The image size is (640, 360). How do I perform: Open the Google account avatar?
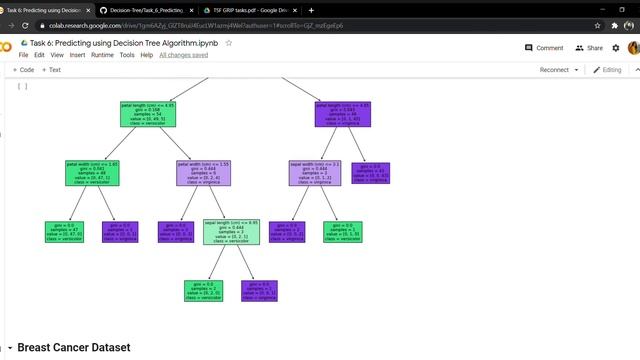[x=634, y=48]
